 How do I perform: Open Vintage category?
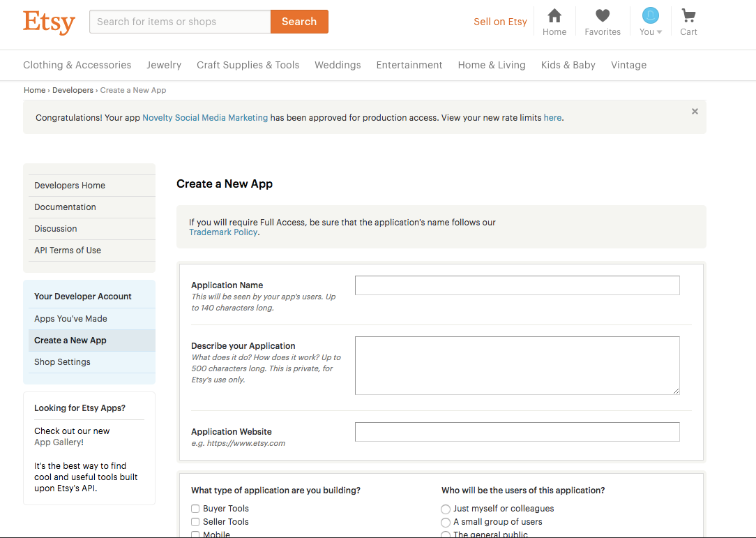point(628,65)
